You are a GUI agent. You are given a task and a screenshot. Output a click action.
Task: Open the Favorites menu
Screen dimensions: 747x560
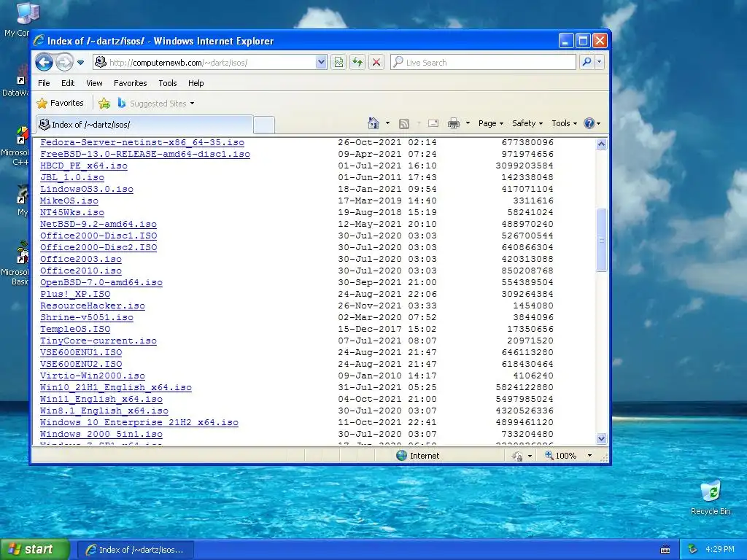click(x=130, y=83)
